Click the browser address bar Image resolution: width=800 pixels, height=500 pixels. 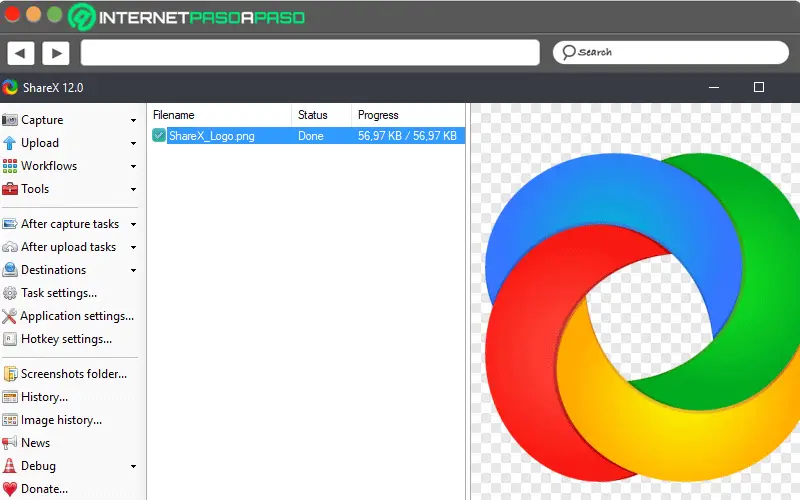(x=310, y=53)
